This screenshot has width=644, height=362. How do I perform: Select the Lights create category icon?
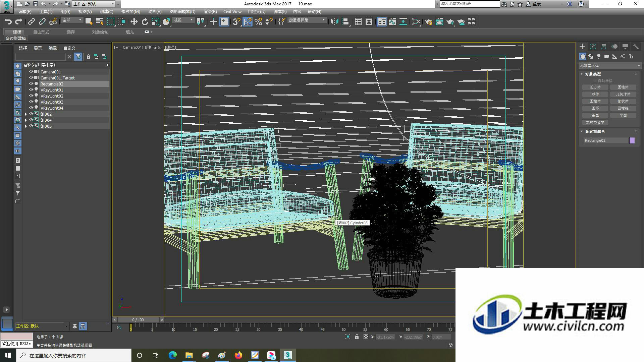[599, 56]
